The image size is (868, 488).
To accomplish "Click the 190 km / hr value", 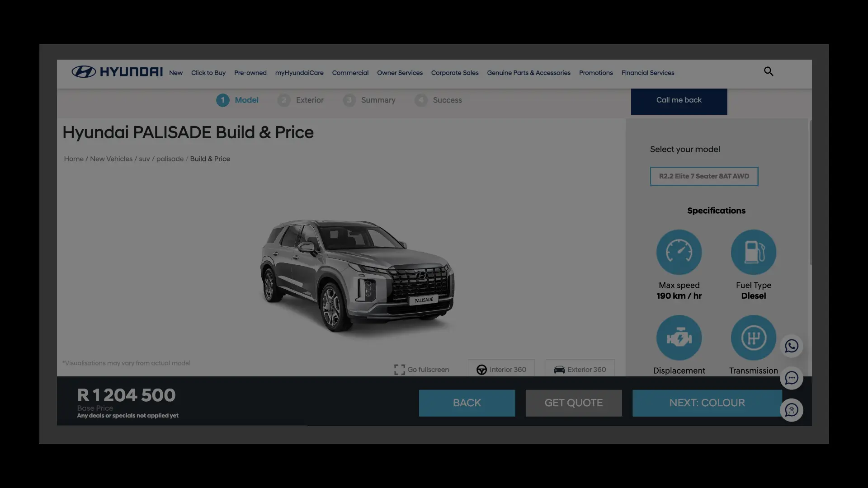I will click(x=679, y=296).
